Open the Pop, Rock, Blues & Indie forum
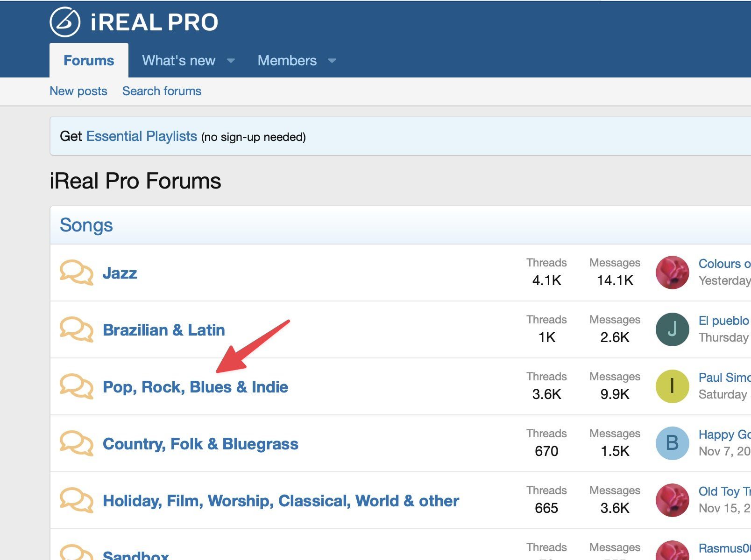751x560 pixels. click(x=195, y=387)
